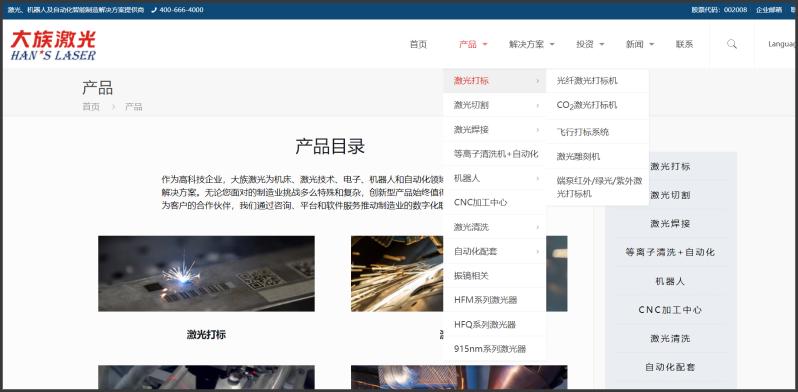Choose 915nm系列激光器 in the dropdown
Image resolution: width=798 pixels, height=392 pixels.
point(494,349)
